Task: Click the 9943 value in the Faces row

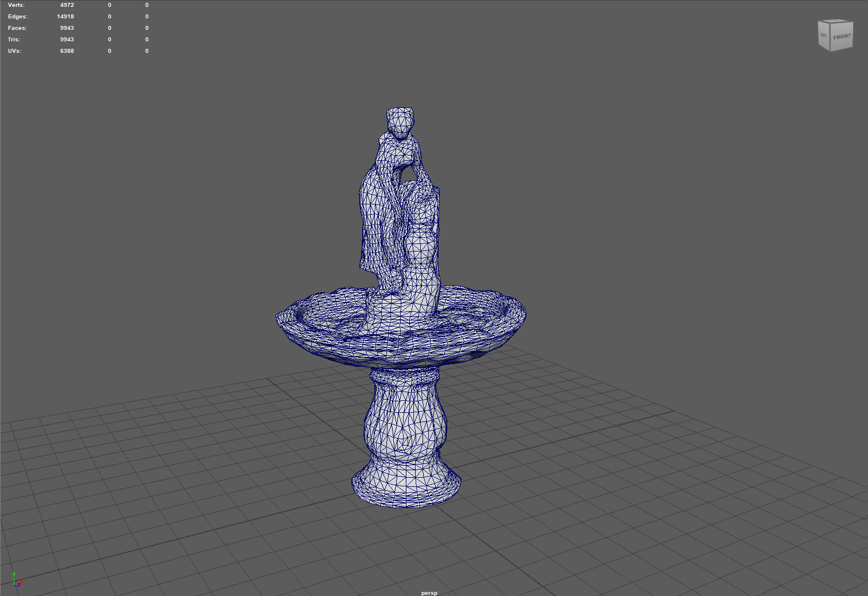Action: pyautogui.click(x=67, y=28)
